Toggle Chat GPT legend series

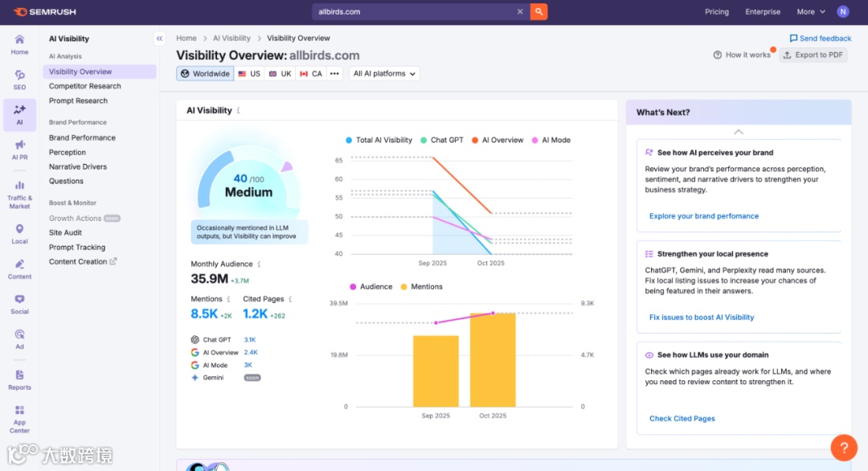click(442, 140)
